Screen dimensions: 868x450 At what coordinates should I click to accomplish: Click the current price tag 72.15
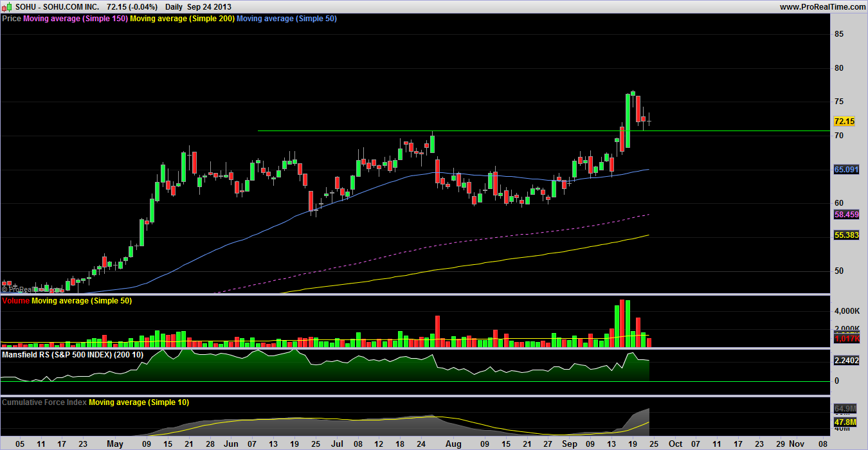844,121
